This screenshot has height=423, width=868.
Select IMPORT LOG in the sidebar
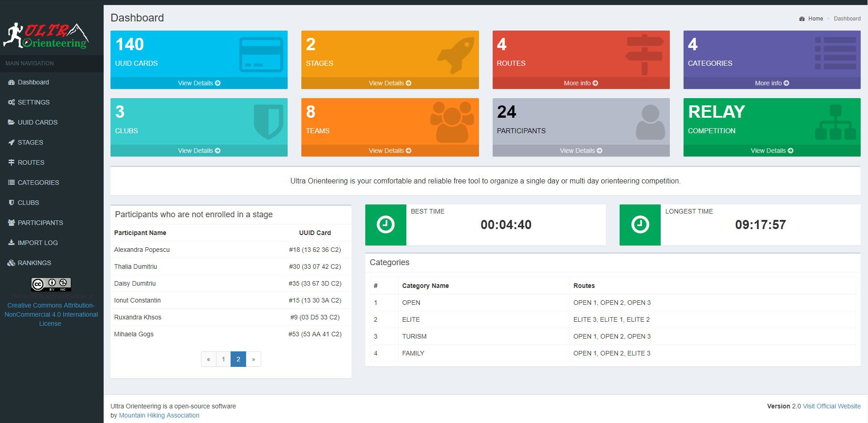coord(37,243)
